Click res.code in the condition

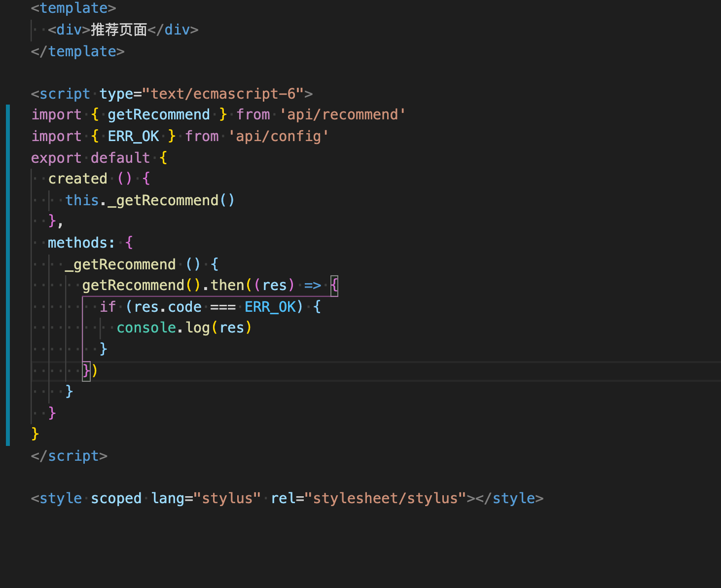tap(168, 307)
